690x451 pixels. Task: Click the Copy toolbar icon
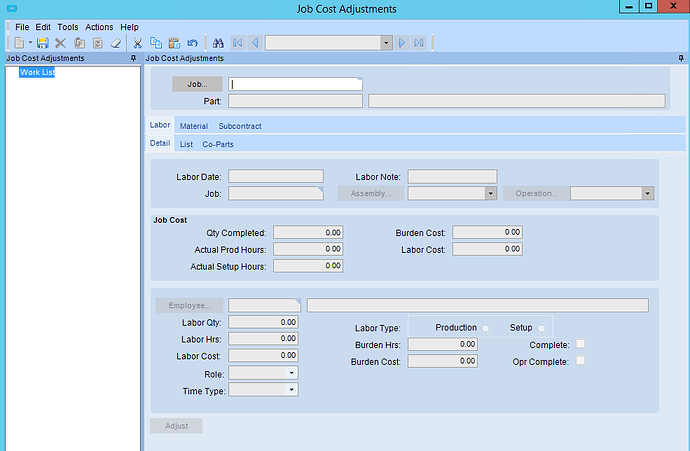click(x=156, y=43)
